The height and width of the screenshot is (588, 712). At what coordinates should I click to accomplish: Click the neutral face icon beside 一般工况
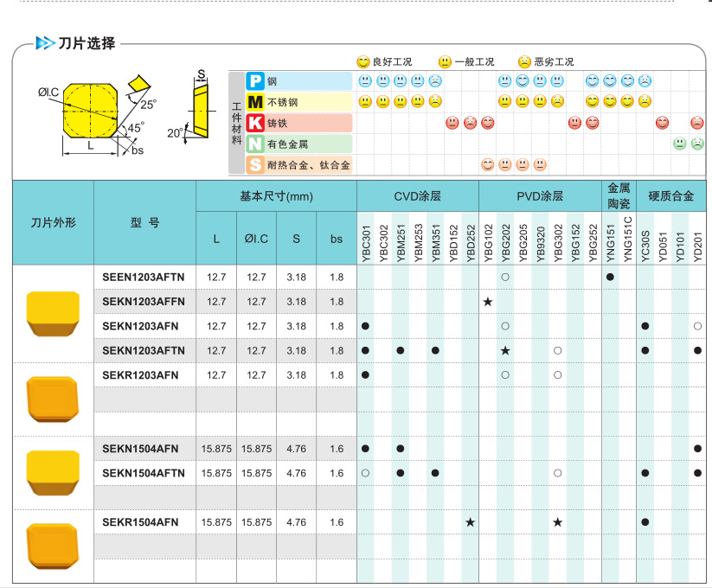click(445, 61)
